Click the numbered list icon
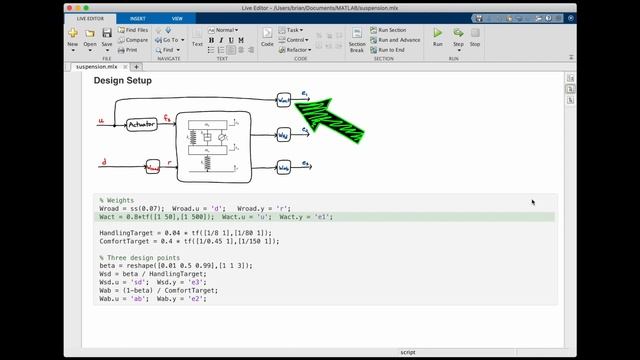The height and width of the screenshot is (360, 640). point(221,50)
